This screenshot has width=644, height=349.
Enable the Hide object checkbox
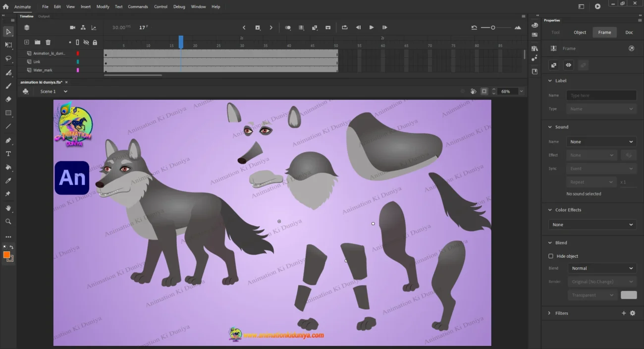pos(550,256)
